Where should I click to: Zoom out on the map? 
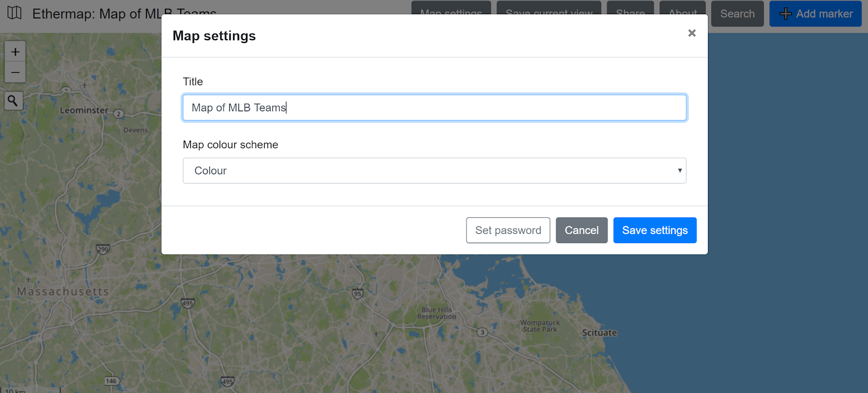click(x=15, y=72)
